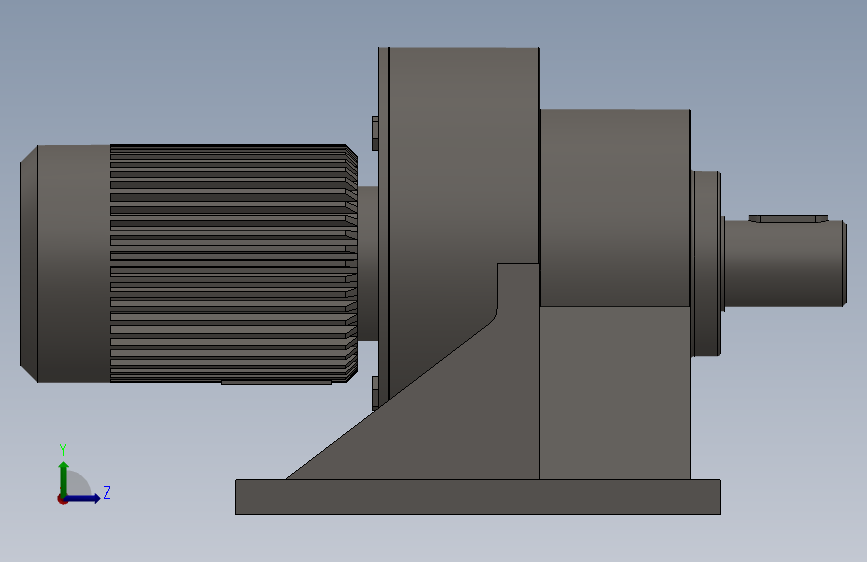
Task: Select the large front gearbox housing
Action: tap(459, 166)
